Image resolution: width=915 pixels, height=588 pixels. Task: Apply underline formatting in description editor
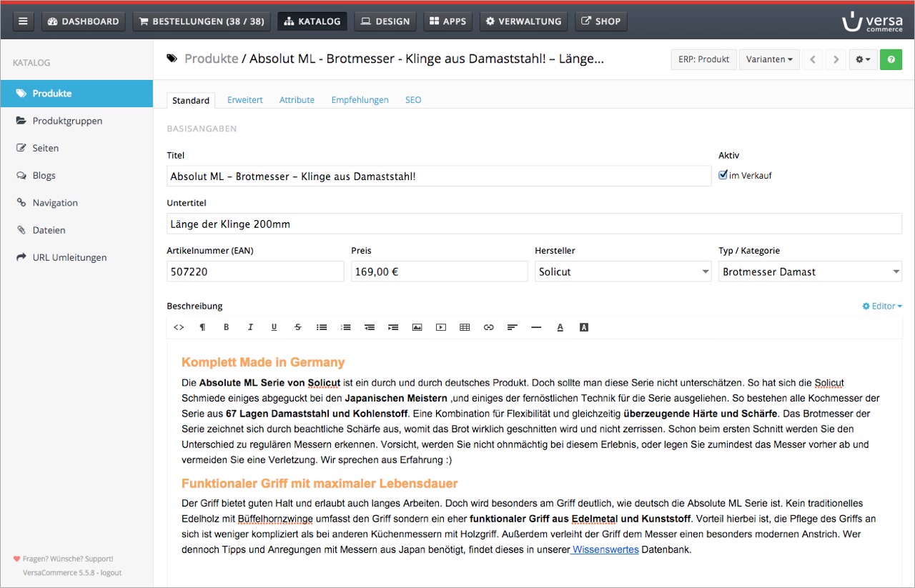point(274,327)
